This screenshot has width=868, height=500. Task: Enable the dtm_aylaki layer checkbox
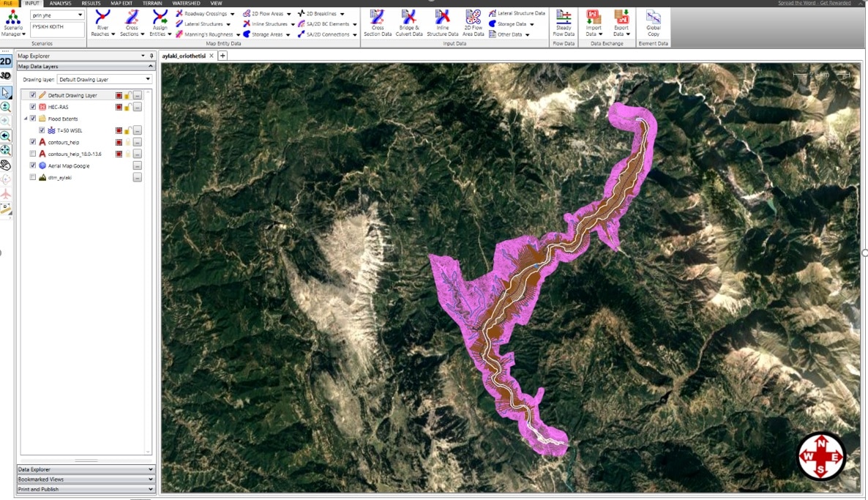tap(33, 178)
